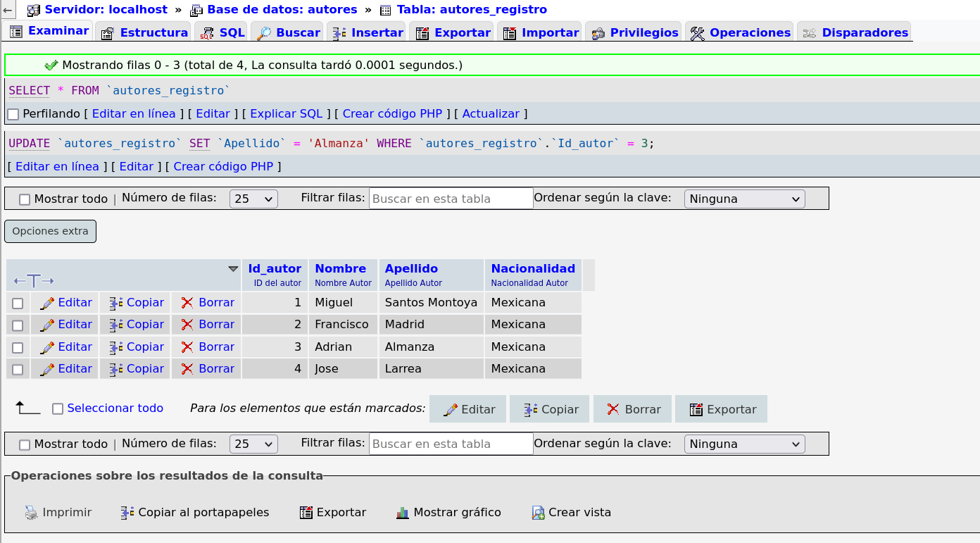
Task: Click the copy icon in Francisco's row
Action: tap(117, 325)
